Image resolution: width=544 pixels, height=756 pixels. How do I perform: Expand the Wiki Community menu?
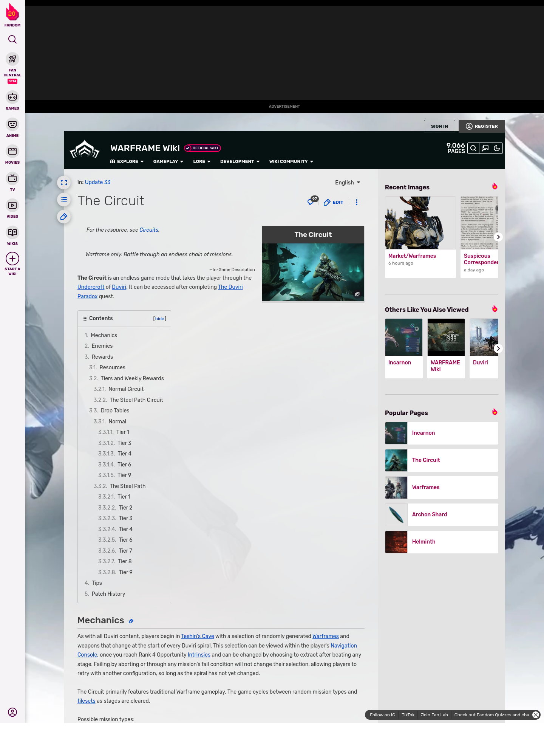(x=291, y=161)
